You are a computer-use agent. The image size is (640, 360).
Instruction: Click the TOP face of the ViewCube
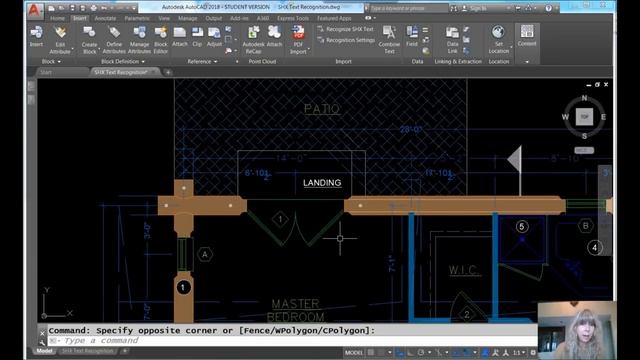click(584, 117)
